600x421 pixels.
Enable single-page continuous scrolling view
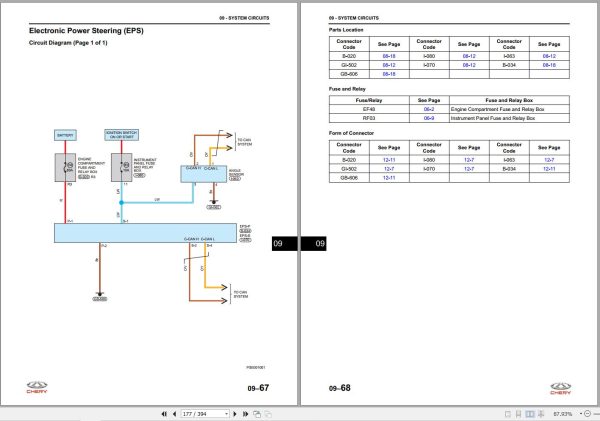point(518,414)
